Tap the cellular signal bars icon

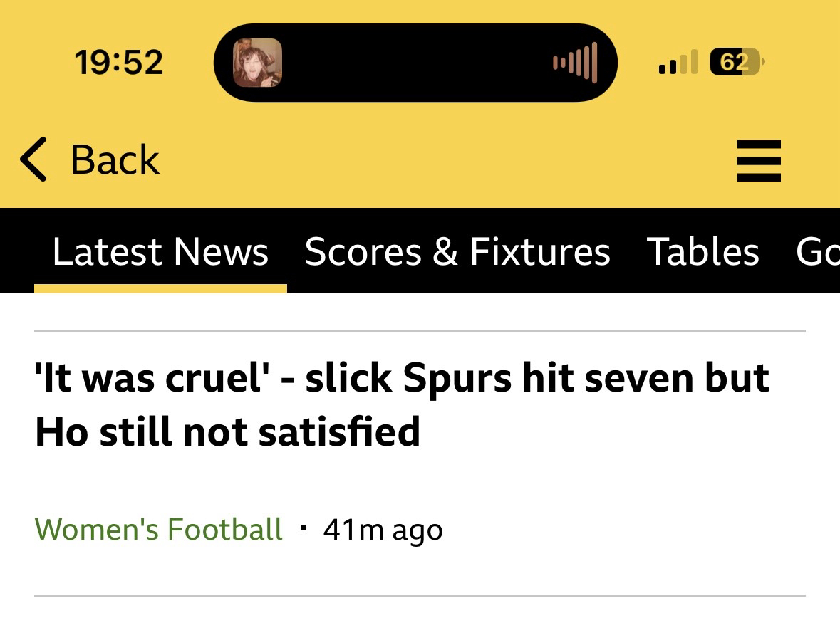tap(678, 63)
